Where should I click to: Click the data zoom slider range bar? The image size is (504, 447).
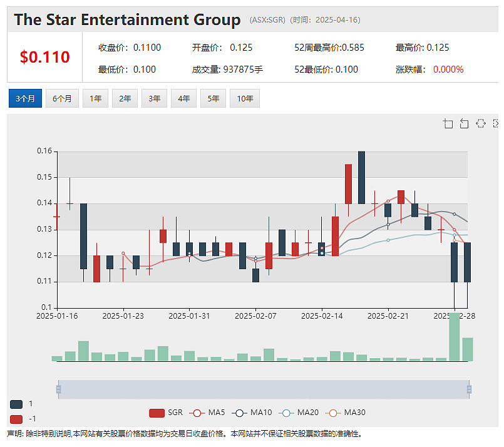coord(264,389)
